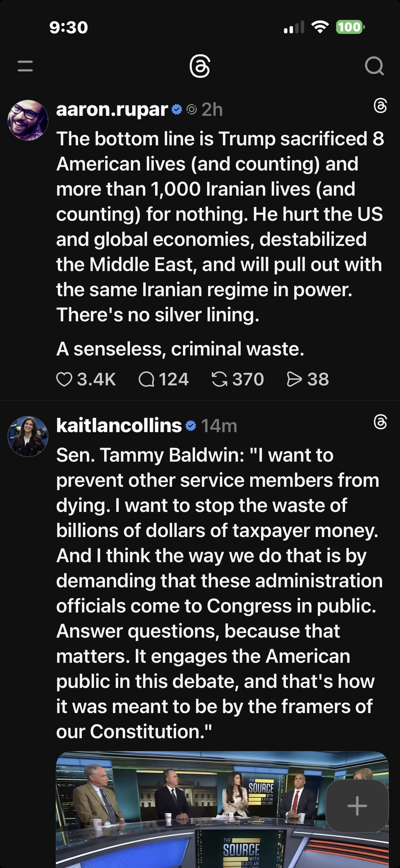Tap the battery indicator in status bar
Viewport: 400px width, 868px height.
(350, 27)
